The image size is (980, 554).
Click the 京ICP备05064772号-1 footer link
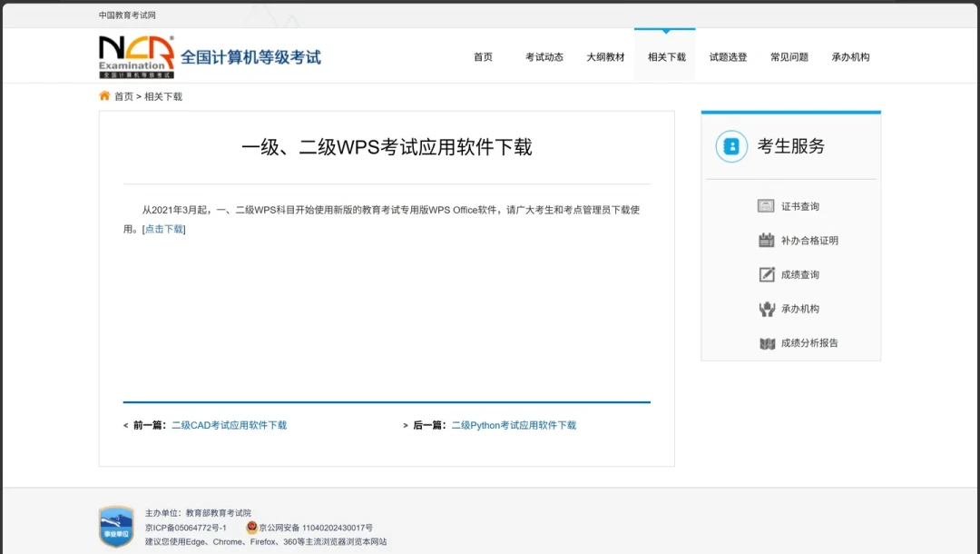pyautogui.click(x=186, y=528)
